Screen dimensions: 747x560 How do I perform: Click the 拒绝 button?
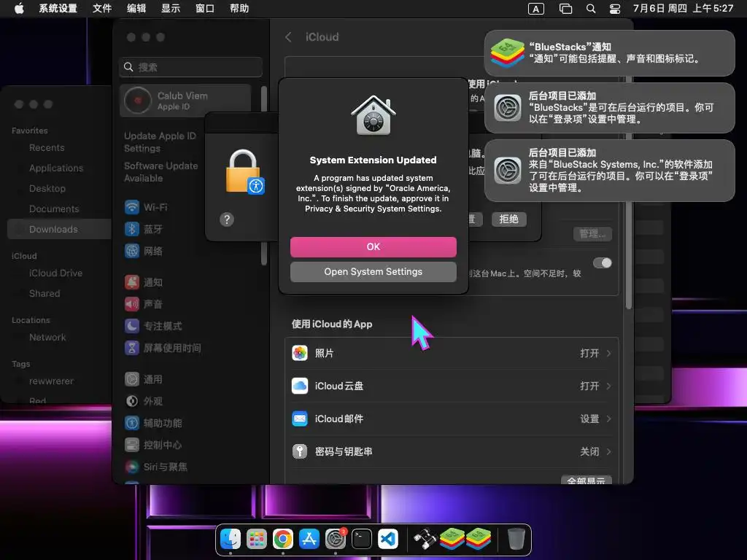point(508,219)
